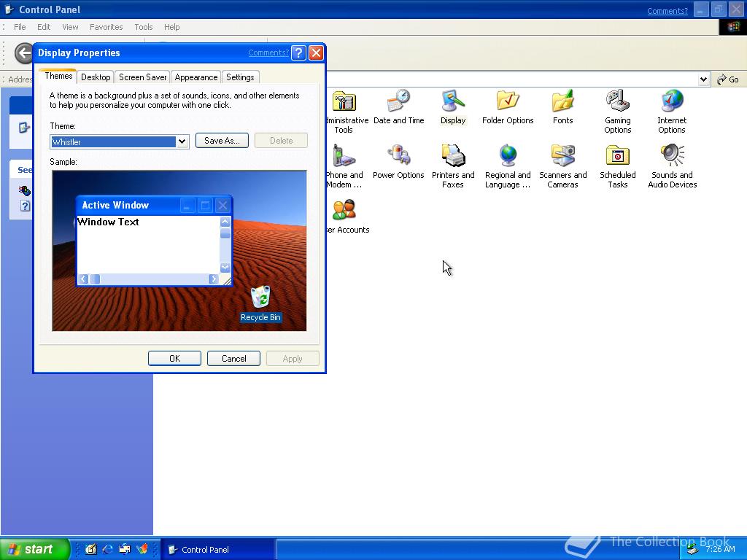Open the Edit menu
This screenshot has height=560, width=747.
[x=44, y=27]
